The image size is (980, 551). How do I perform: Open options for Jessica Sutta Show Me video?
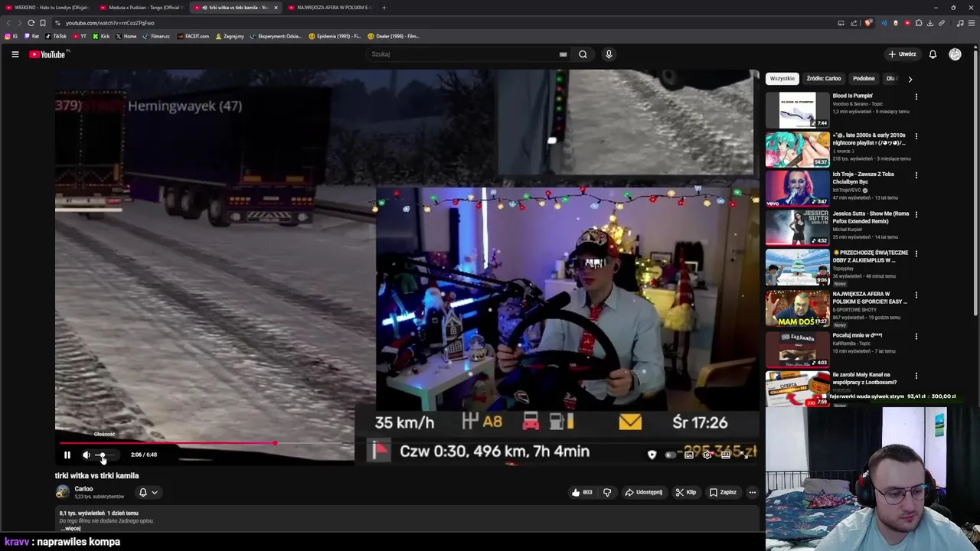point(916,215)
